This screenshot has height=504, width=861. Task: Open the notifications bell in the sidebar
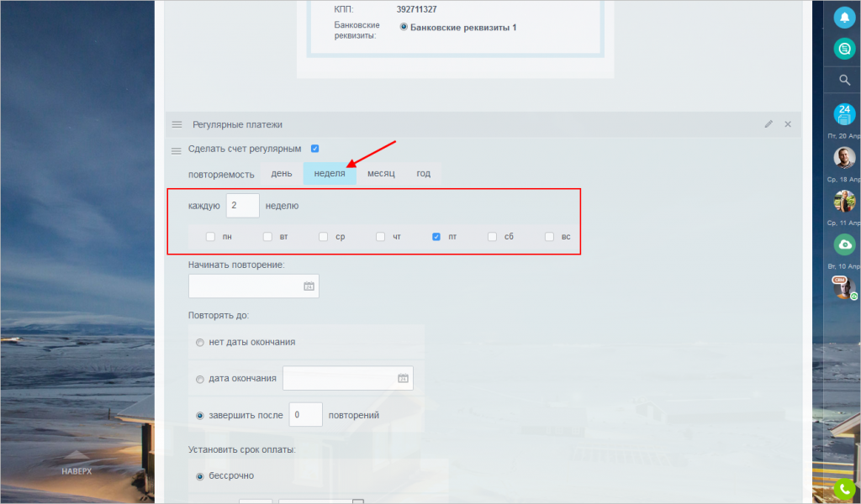[844, 18]
